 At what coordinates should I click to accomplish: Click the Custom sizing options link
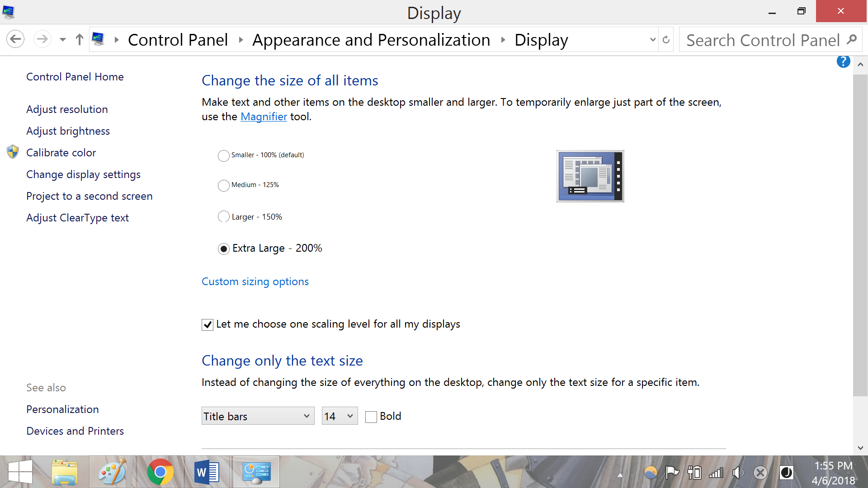point(255,282)
